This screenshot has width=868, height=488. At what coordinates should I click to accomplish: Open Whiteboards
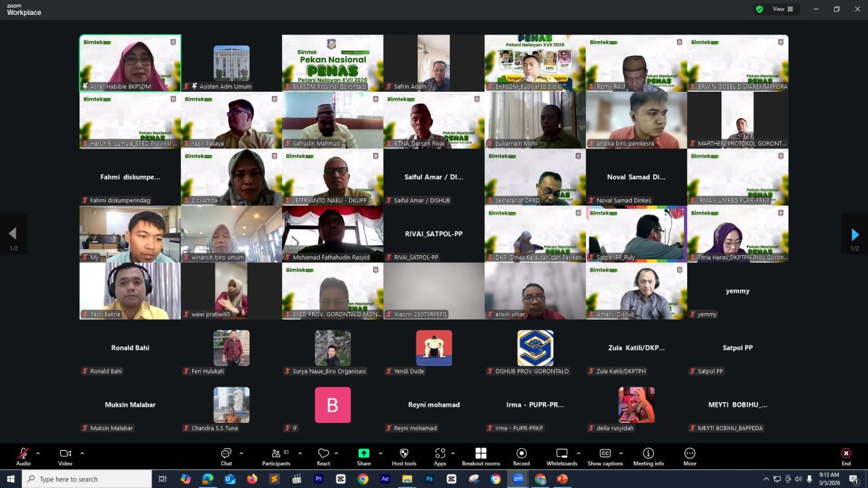561,454
